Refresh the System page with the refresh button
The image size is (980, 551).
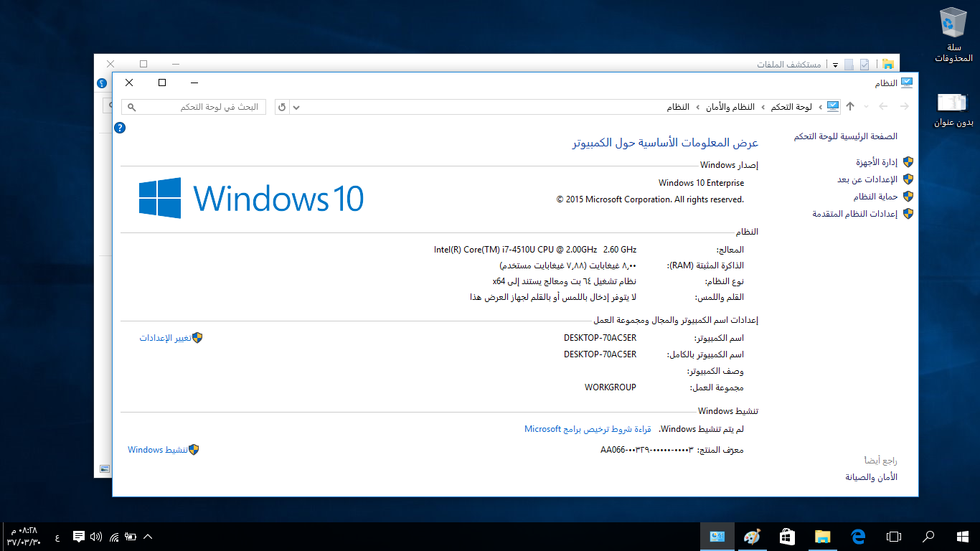[x=282, y=107]
